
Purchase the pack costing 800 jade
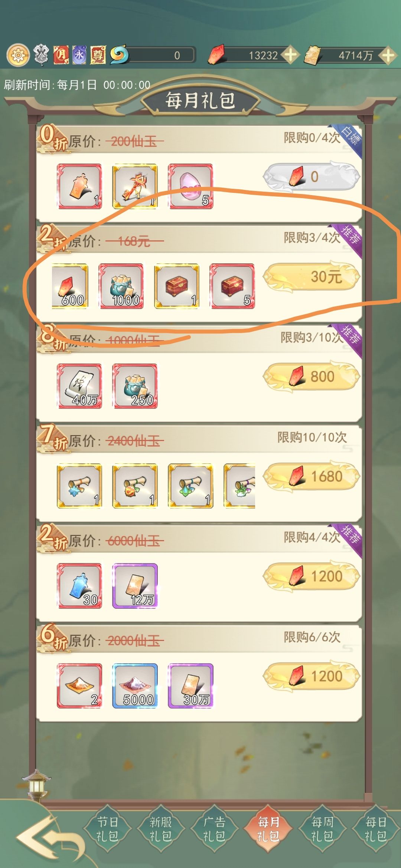(311, 377)
